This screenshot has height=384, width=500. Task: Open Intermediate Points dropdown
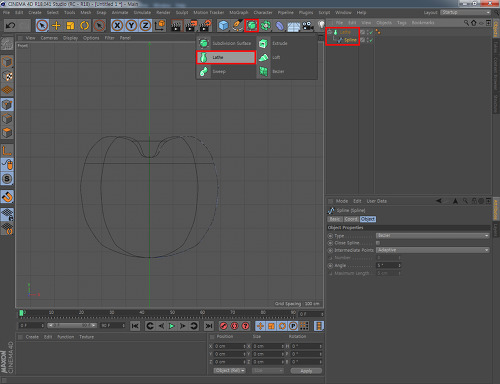433,250
